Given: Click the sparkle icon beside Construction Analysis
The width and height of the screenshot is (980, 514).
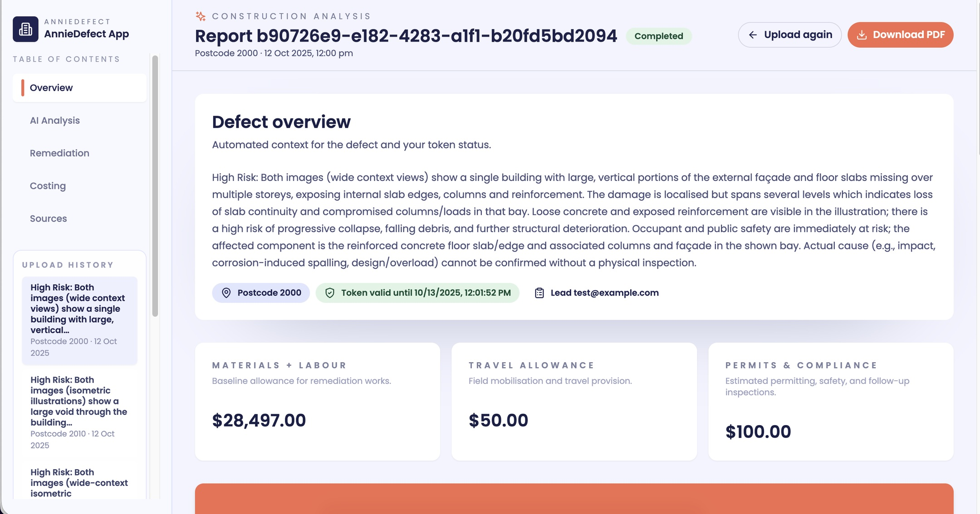Looking at the screenshot, I should click(201, 16).
